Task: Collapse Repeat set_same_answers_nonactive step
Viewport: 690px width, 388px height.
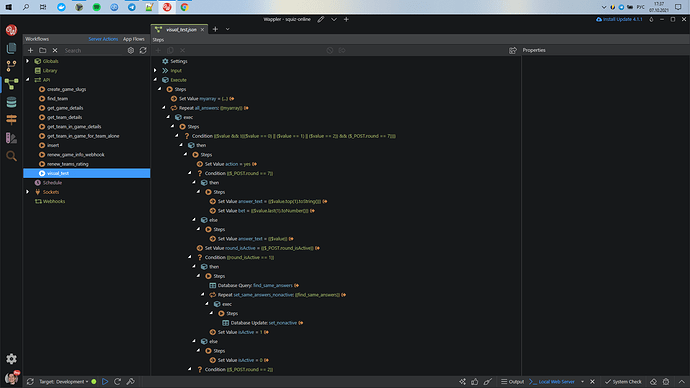Action: point(202,294)
